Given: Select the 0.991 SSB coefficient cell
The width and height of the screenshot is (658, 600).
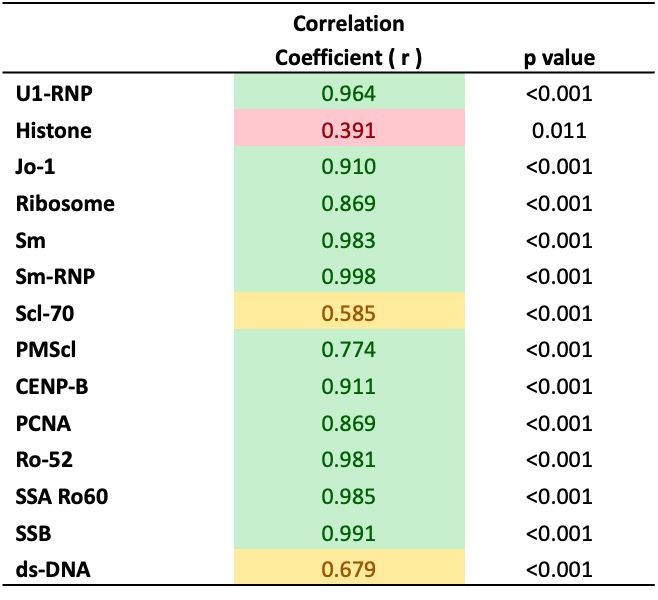Looking at the screenshot, I should (348, 533).
